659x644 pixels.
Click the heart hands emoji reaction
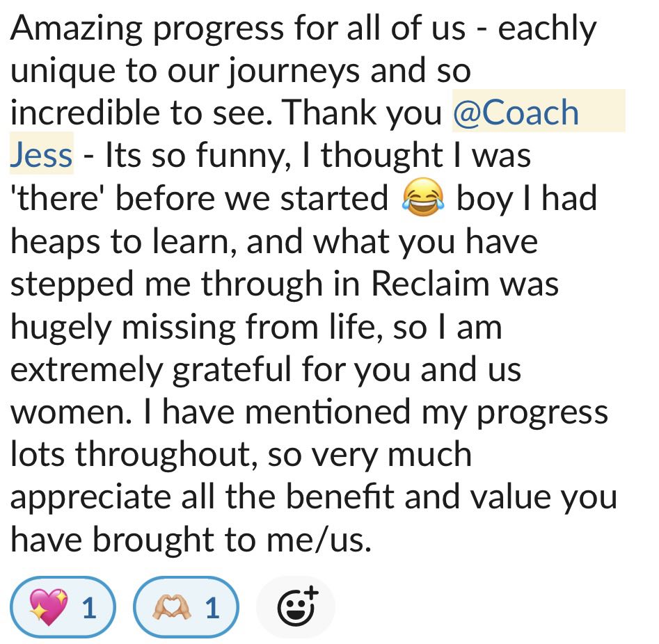tap(171, 608)
